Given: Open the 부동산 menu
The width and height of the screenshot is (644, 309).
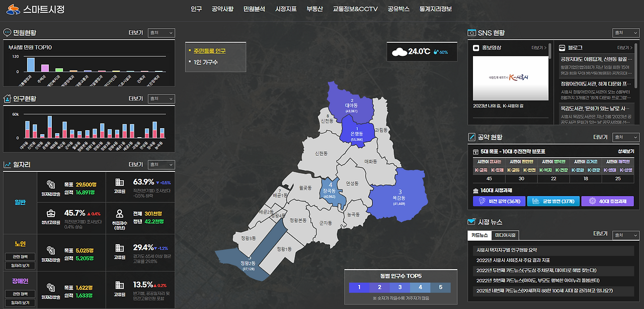Looking at the screenshot, I should click(314, 9).
